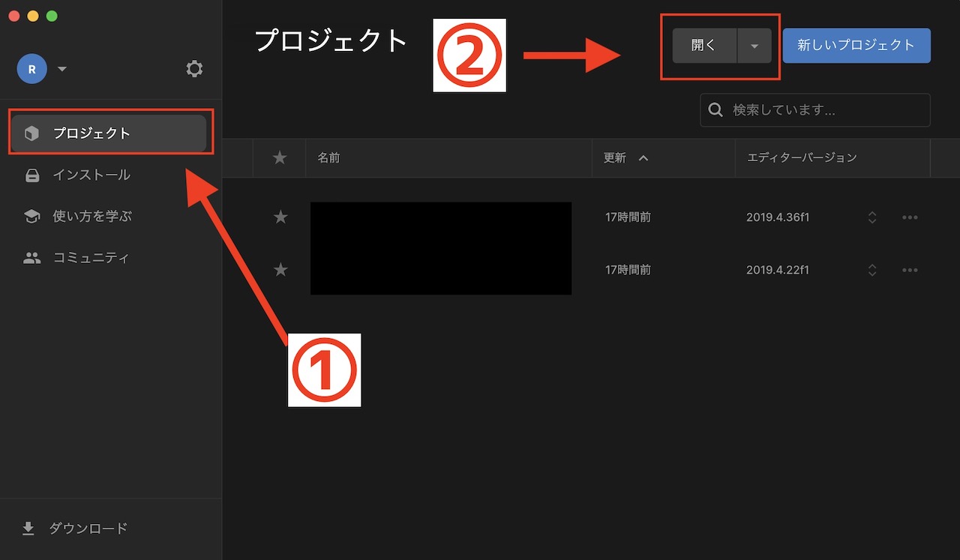Screen dimensions: 960x560
Task: Open the dropdown arrow beside 開く
Action: [754, 45]
